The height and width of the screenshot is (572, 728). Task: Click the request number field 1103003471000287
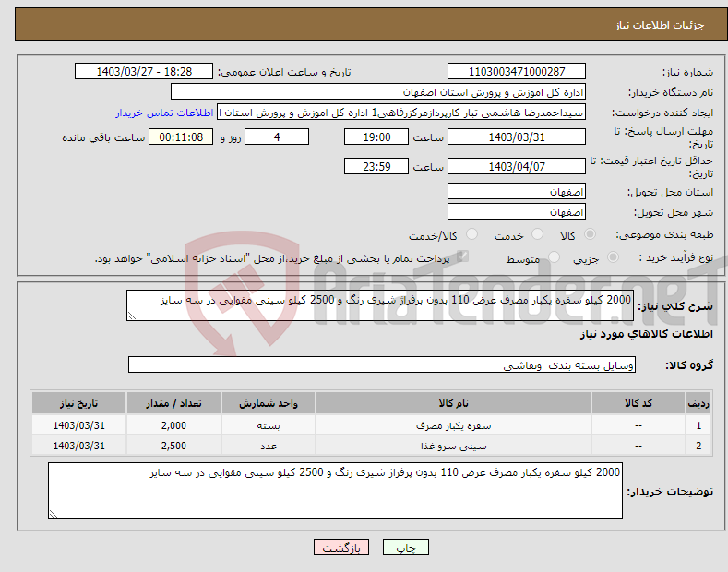pyautogui.click(x=517, y=72)
